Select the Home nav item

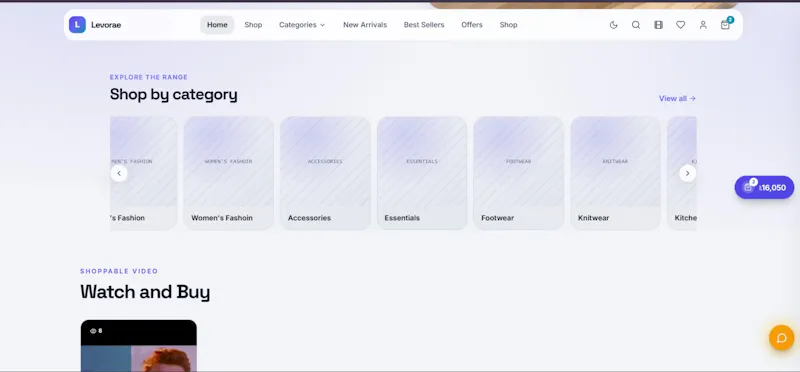pyautogui.click(x=217, y=25)
